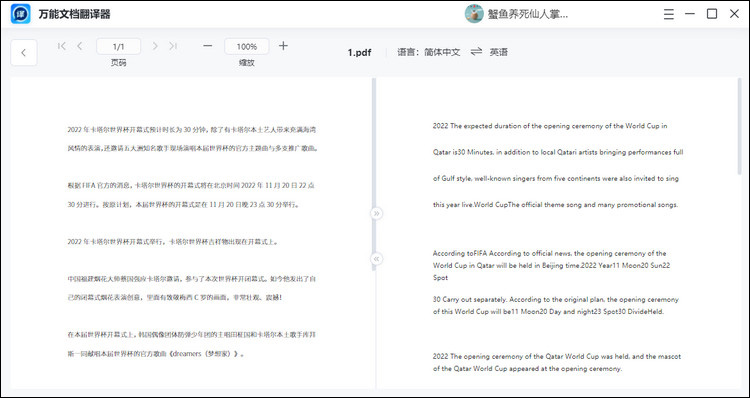Click the 缩放 label
Viewport: 750px width, 398px height.
[x=247, y=63]
